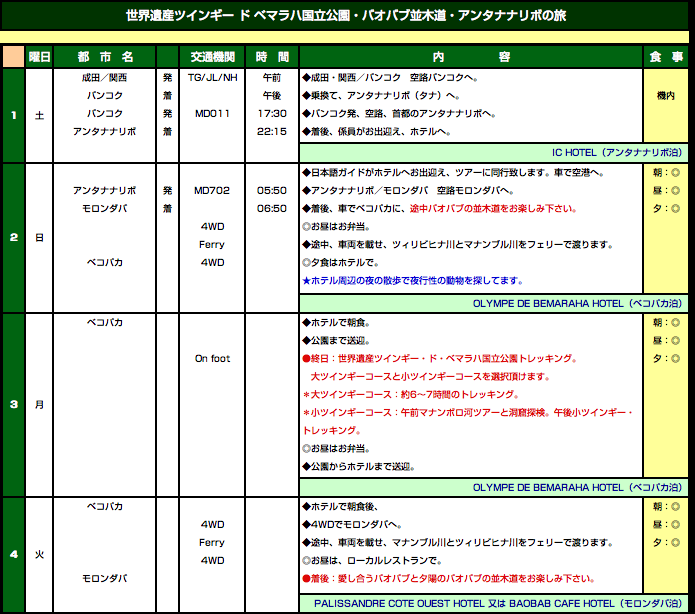The height and width of the screenshot is (614, 695).
Task: Click the 05:50 departure time
Action: click(x=272, y=190)
